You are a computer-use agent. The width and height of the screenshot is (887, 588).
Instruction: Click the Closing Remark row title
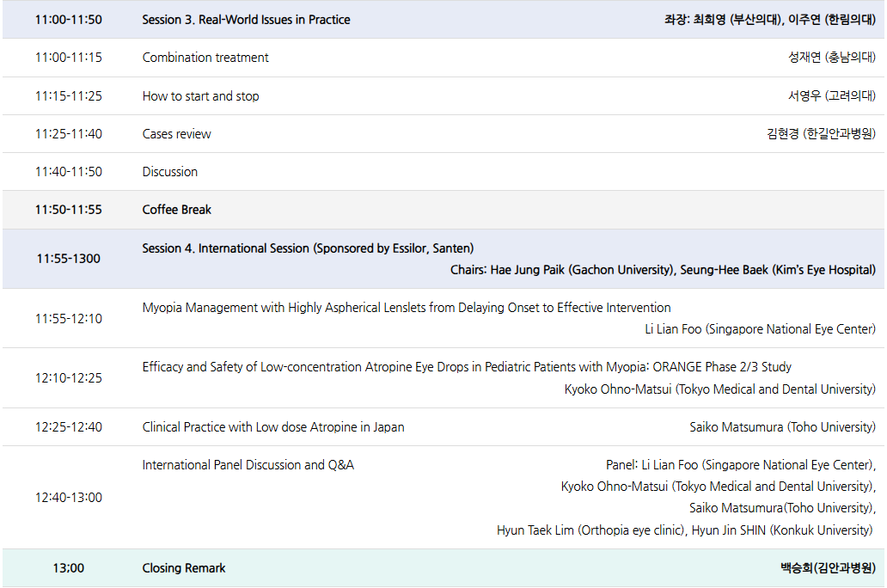pyautogui.click(x=184, y=568)
